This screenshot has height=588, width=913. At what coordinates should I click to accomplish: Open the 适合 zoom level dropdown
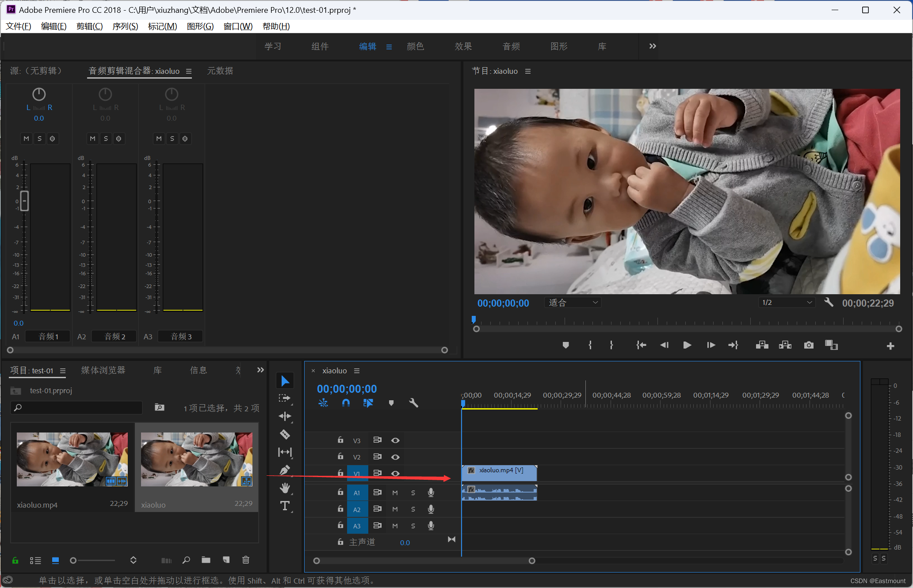(x=573, y=303)
